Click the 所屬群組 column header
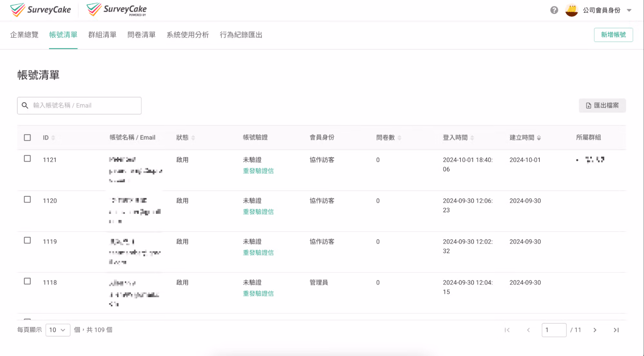This screenshot has height=356, width=644. point(588,138)
